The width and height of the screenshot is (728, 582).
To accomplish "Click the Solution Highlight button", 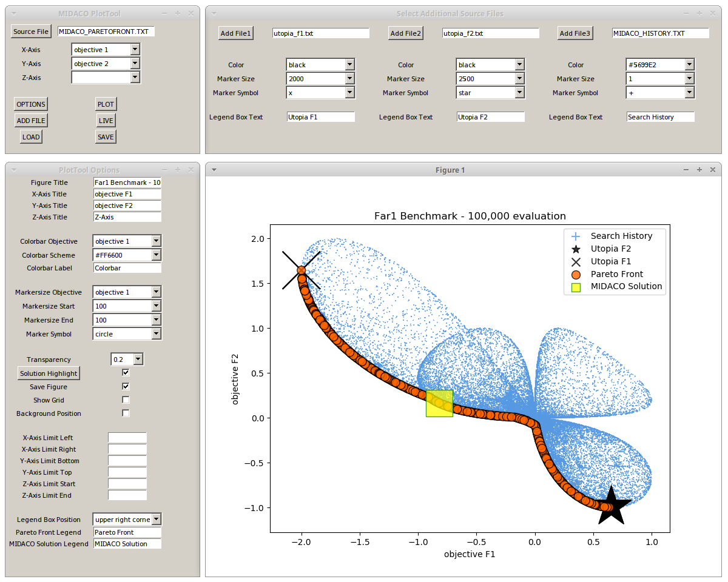I will click(x=49, y=373).
